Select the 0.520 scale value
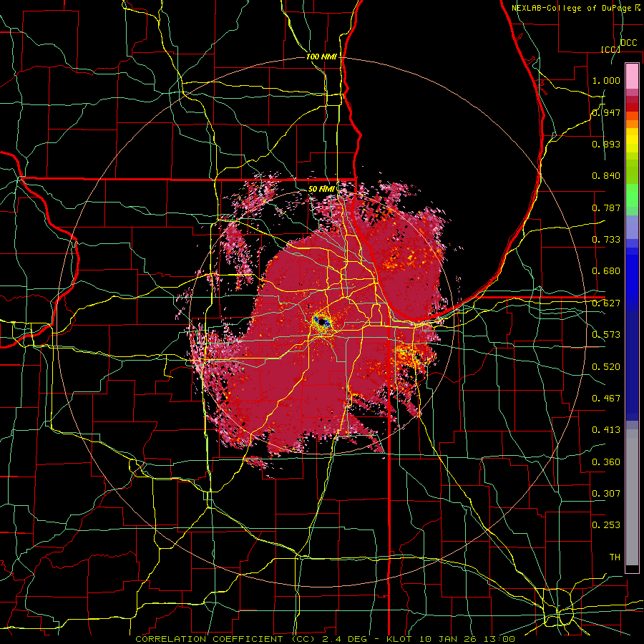The width and height of the screenshot is (644, 644). (x=606, y=366)
